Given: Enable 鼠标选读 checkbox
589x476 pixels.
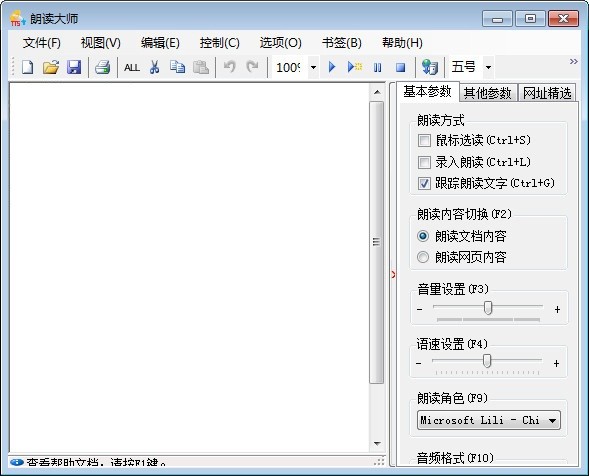Looking at the screenshot, I should pos(424,141).
